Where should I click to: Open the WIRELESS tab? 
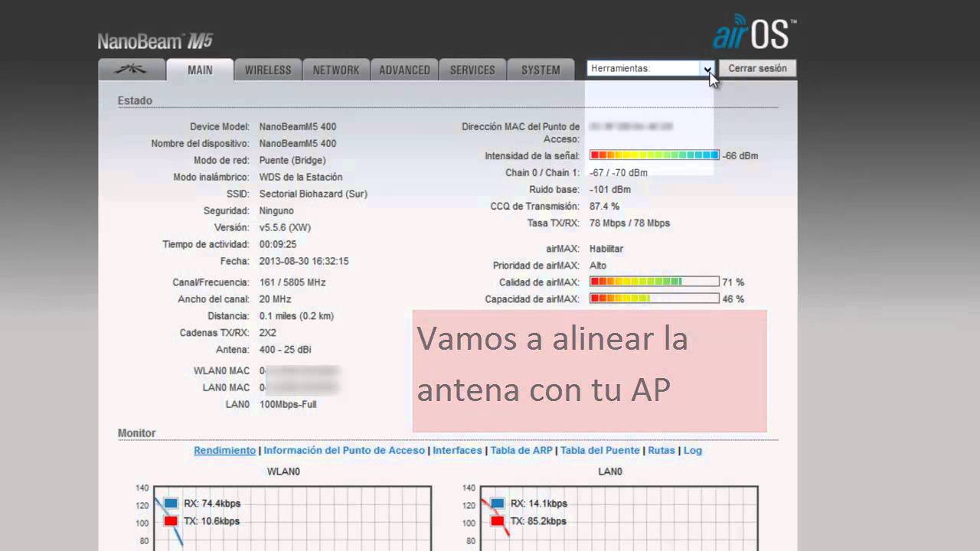[x=268, y=70]
